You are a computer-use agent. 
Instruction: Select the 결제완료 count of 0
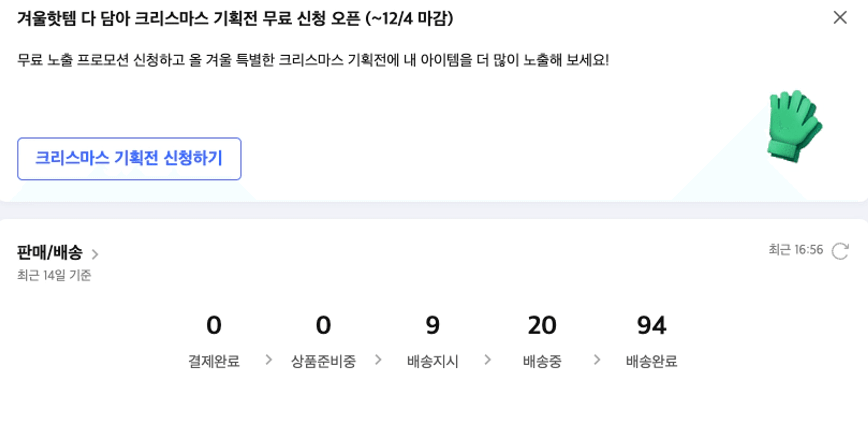tap(214, 325)
